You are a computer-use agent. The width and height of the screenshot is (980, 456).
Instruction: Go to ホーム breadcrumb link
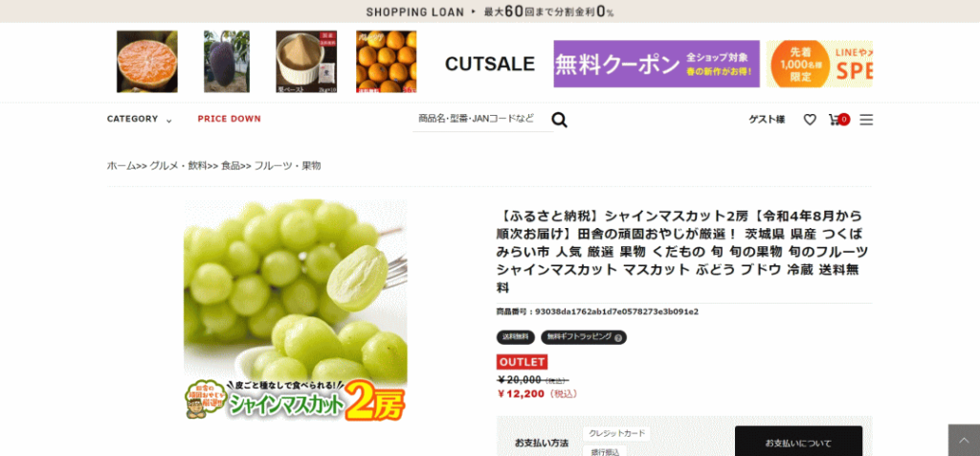122,166
